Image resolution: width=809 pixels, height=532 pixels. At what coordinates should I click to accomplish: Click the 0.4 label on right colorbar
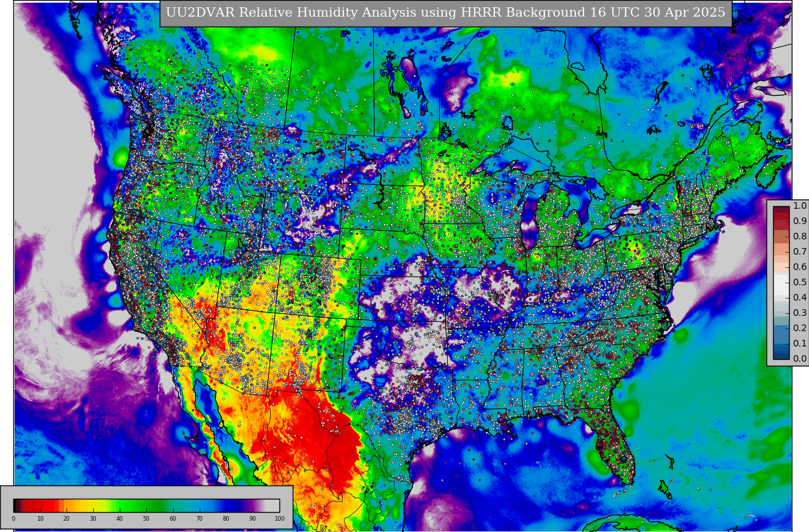click(800, 298)
